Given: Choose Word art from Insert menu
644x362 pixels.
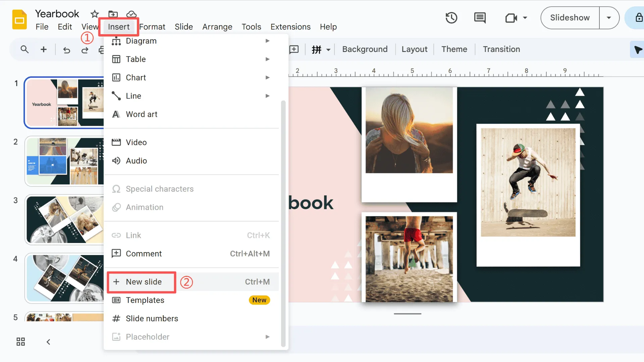Looking at the screenshot, I should point(142,114).
